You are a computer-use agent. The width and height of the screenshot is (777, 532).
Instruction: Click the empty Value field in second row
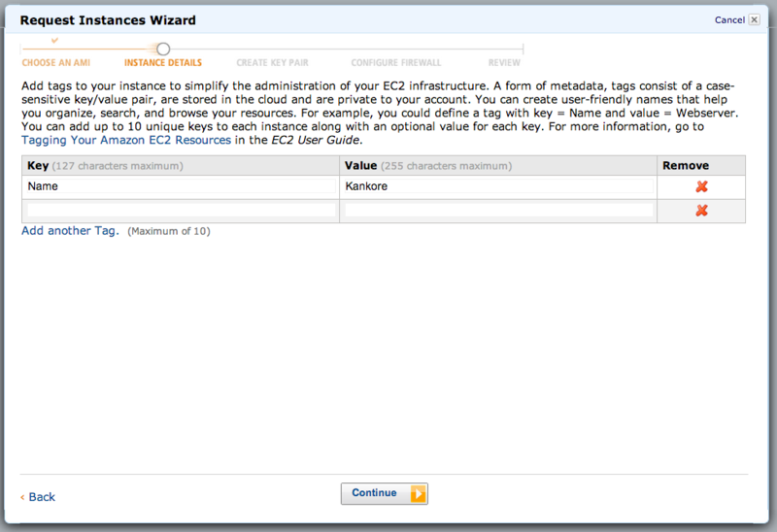point(498,210)
